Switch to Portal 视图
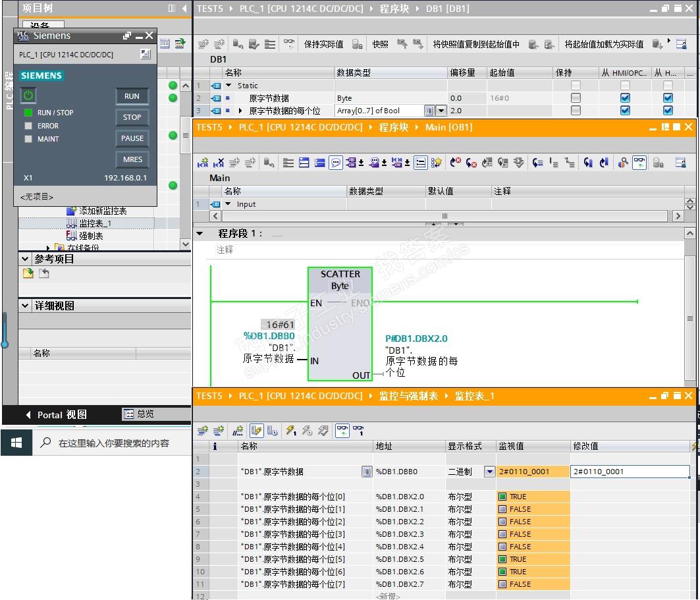Screen dimensions: 700x600 point(56,415)
